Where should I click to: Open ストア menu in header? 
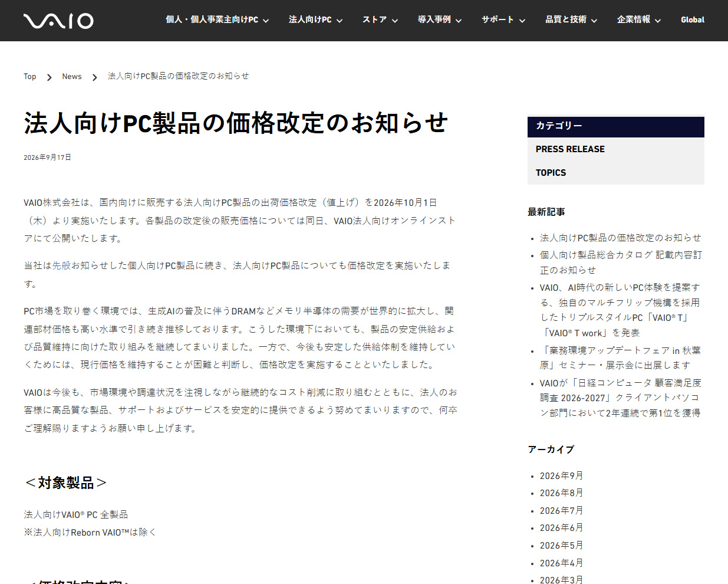[x=375, y=19]
